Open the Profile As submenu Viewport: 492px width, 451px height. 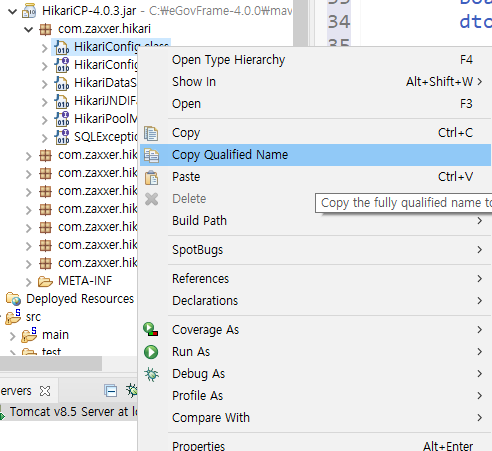pos(315,396)
